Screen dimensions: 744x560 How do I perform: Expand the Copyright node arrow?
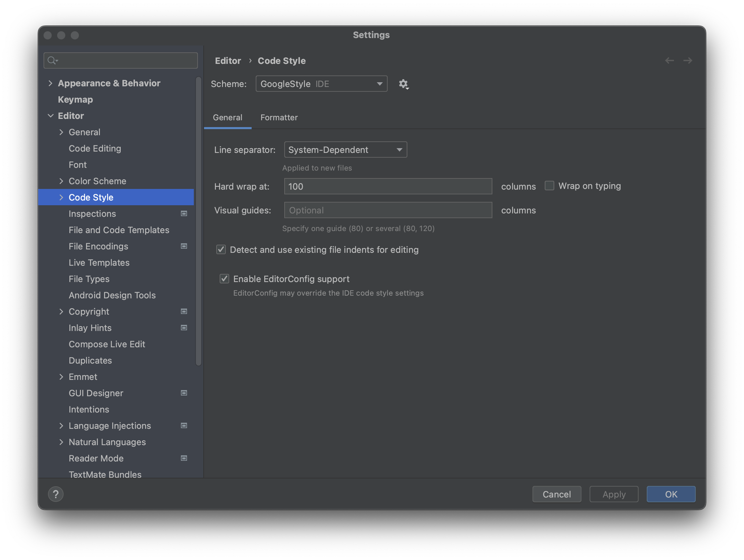[x=61, y=311]
